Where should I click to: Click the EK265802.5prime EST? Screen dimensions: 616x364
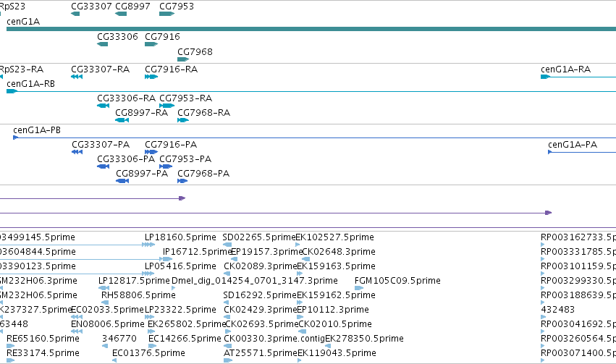(x=187, y=324)
